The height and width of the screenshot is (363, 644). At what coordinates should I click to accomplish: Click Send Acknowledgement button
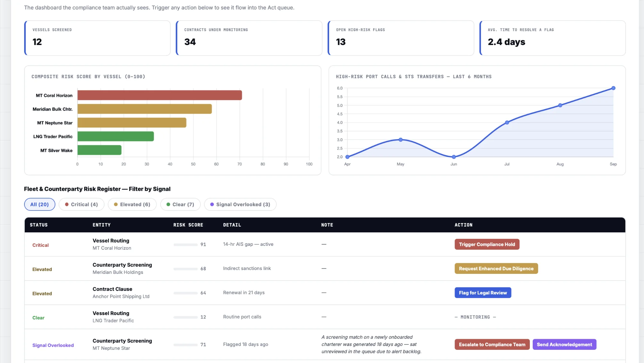[x=565, y=344]
